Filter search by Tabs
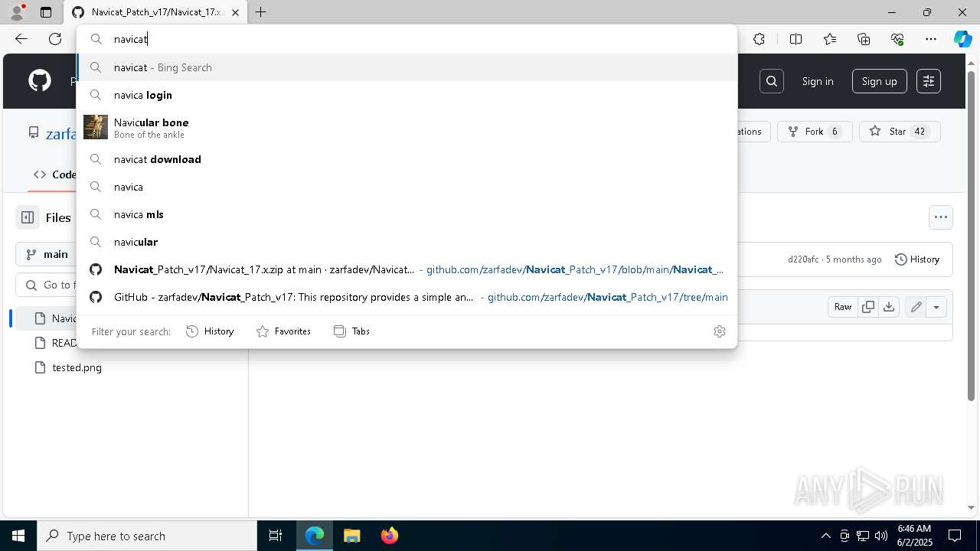Image resolution: width=980 pixels, height=551 pixels. coord(352,331)
